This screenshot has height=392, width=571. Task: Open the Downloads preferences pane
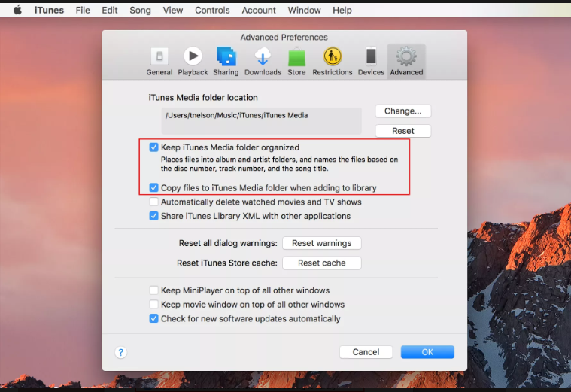[x=263, y=62]
